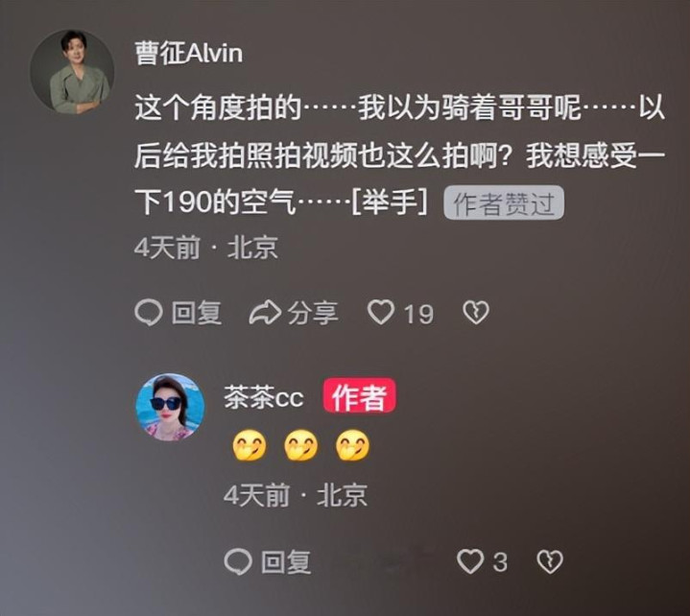Viewport: 690px width, 616px height.
Task: Click the 作者赞过 tag
Action: (504, 202)
